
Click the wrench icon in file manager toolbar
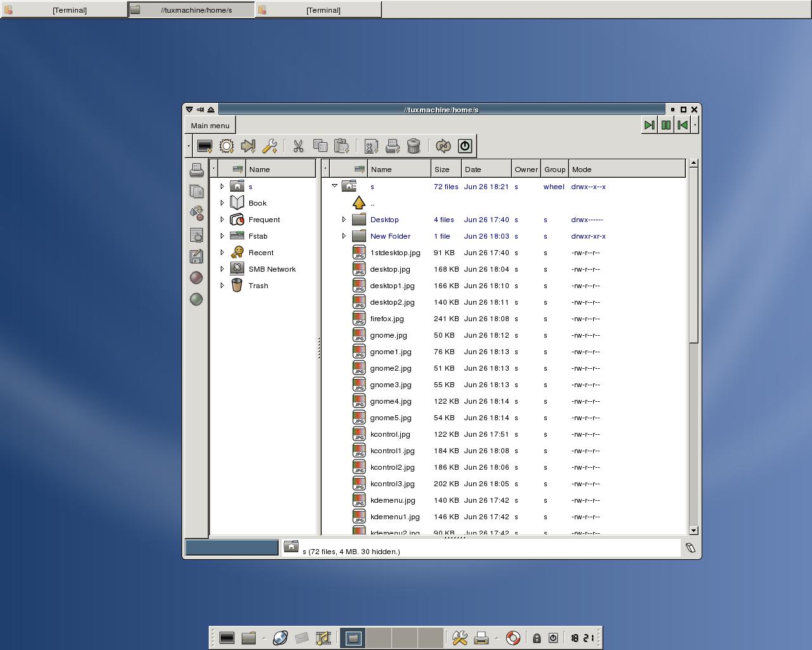point(270,146)
